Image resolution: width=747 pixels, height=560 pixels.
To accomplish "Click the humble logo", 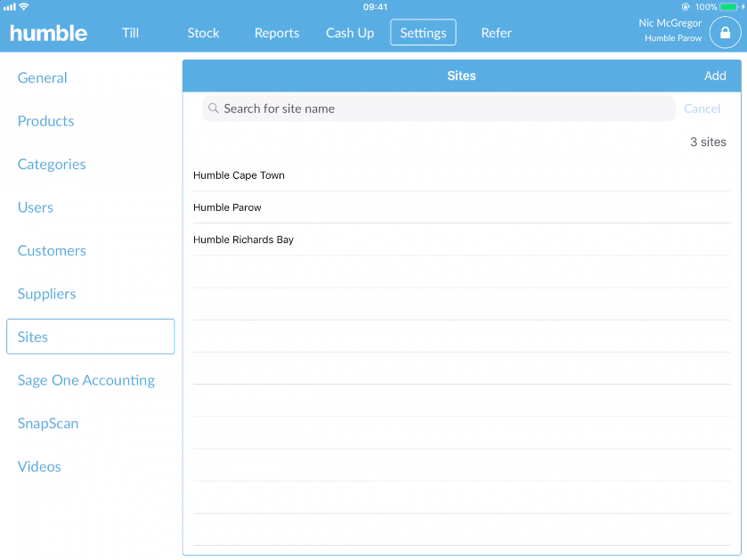I will pos(49,33).
